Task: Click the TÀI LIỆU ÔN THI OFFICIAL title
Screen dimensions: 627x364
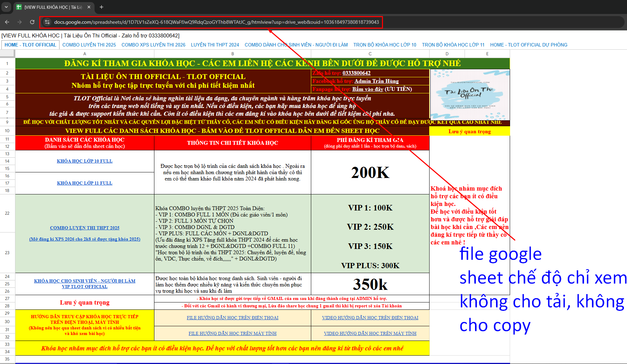Action: [x=163, y=77]
